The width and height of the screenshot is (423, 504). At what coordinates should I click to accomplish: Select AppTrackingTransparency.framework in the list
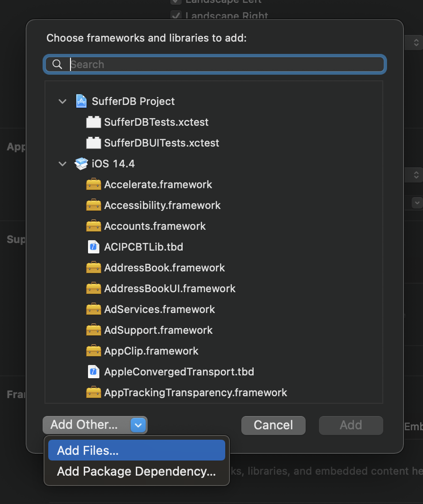click(x=214, y=392)
